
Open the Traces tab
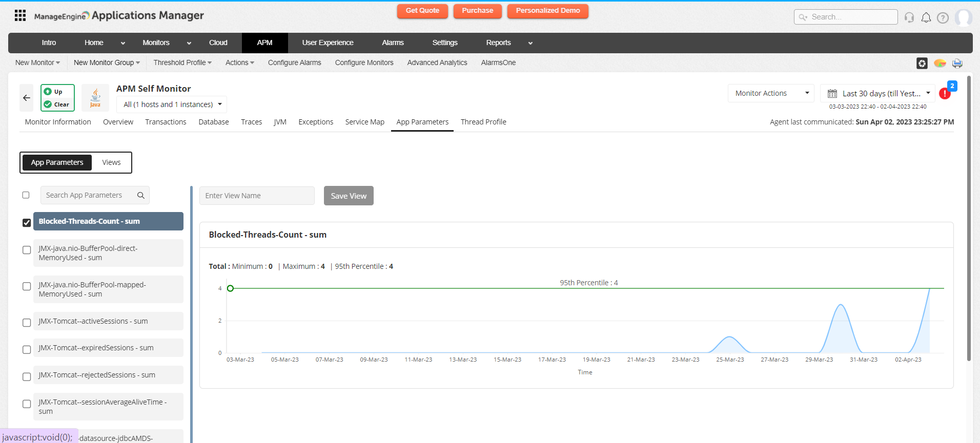252,122
